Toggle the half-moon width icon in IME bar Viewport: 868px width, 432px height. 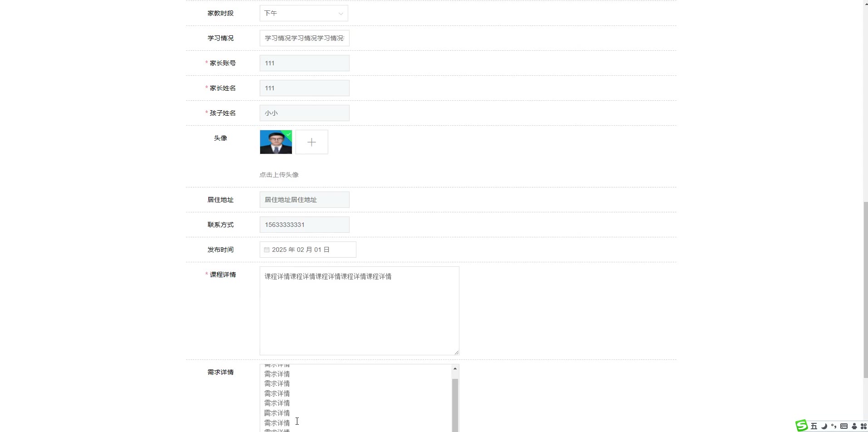pyautogui.click(x=824, y=426)
